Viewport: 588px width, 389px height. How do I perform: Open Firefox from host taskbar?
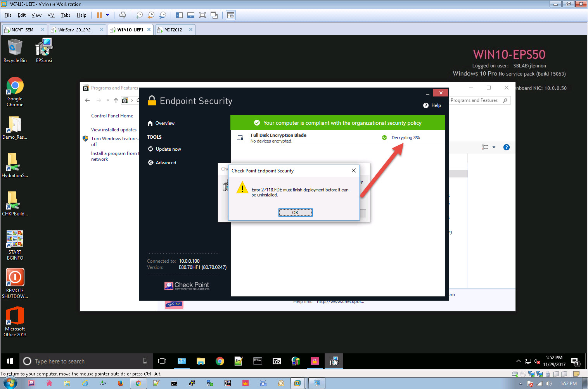pyautogui.click(x=120, y=383)
